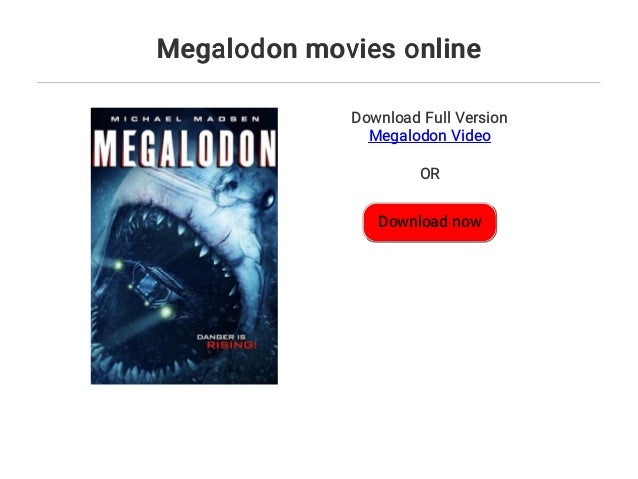Open the Megalodon Video link
The width and height of the screenshot is (638, 479).
429,136
